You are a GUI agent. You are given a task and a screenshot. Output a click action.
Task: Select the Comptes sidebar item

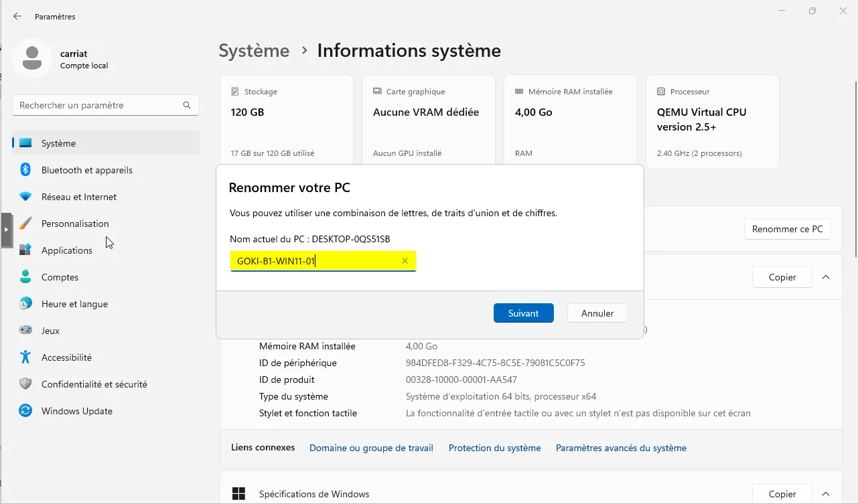pos(60,277)
